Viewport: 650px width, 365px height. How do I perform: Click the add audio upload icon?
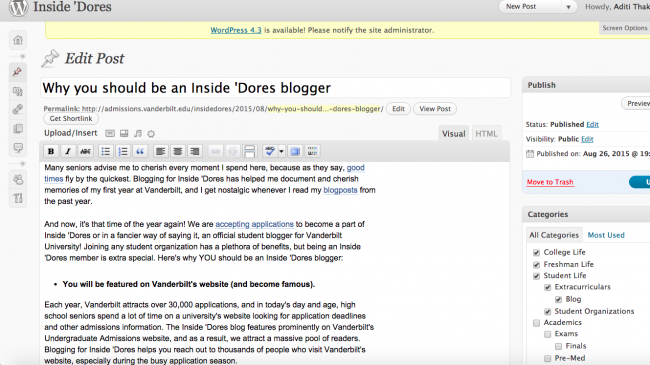coord(138,134)
